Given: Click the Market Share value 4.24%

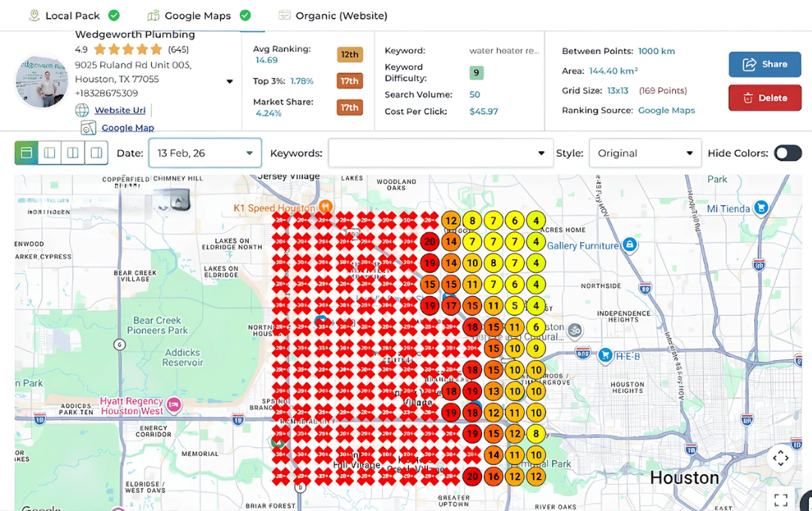Looking at the screenshot, I should [268, 113].
